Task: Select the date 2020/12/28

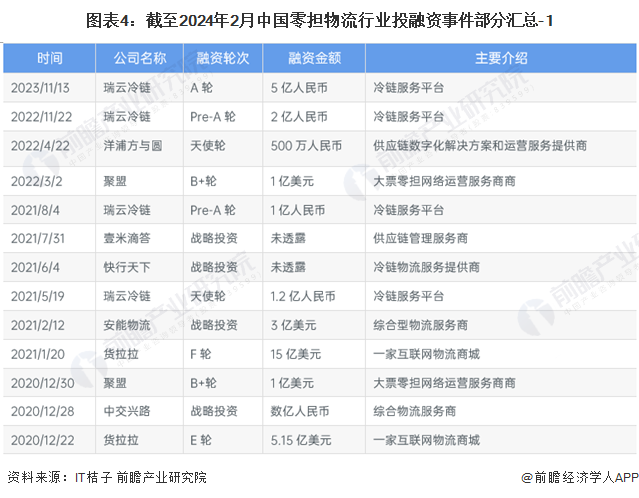Action: click(43, 411)
